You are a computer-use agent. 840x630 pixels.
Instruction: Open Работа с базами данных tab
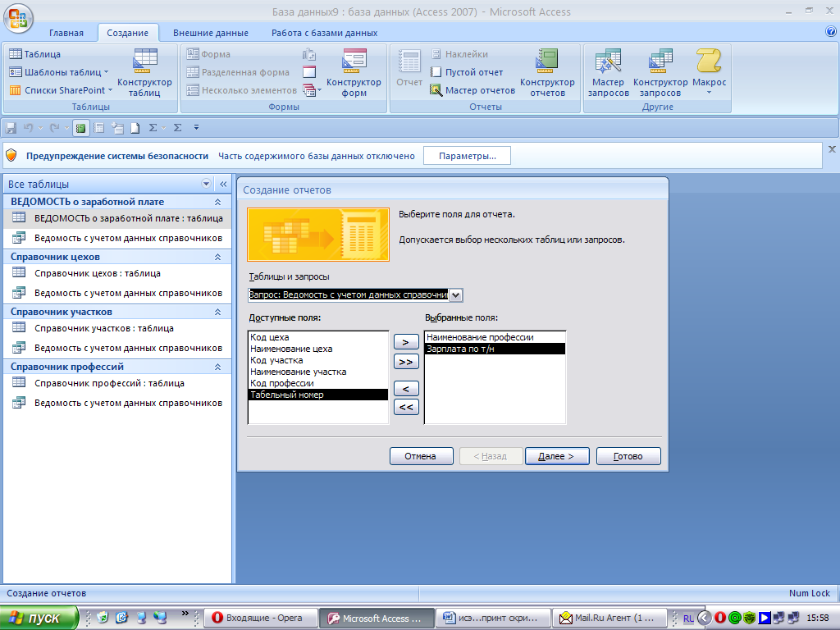pyautogui.click(x=324, y=33)
